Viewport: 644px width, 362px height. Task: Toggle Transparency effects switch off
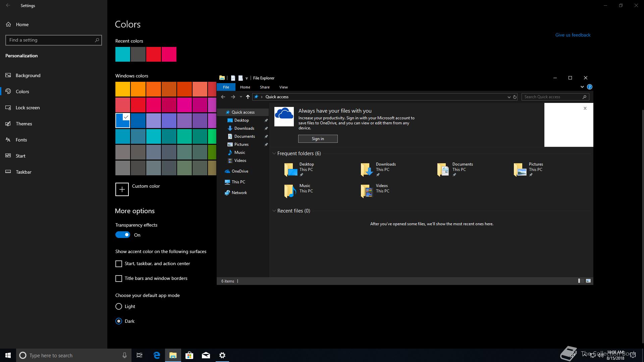click(x=122, y=235)
